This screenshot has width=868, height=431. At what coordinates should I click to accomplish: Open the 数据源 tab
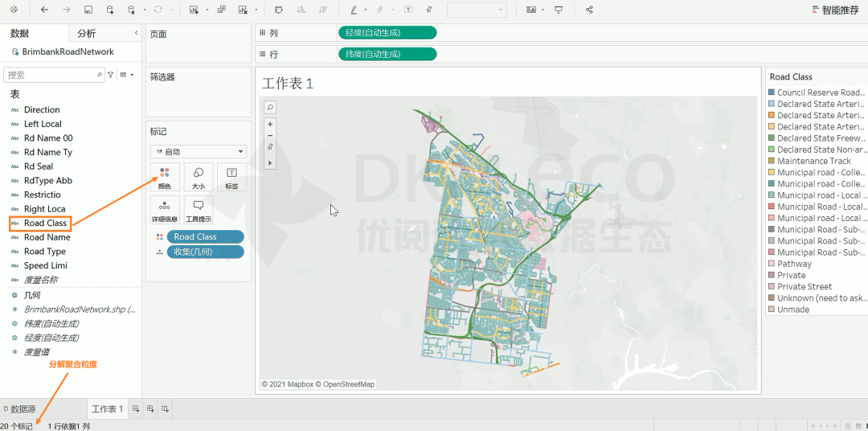[x=19, y=409]
